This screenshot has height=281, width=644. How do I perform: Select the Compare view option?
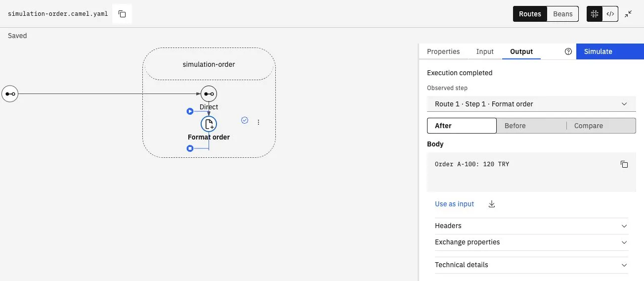click(x=601, y=126)
